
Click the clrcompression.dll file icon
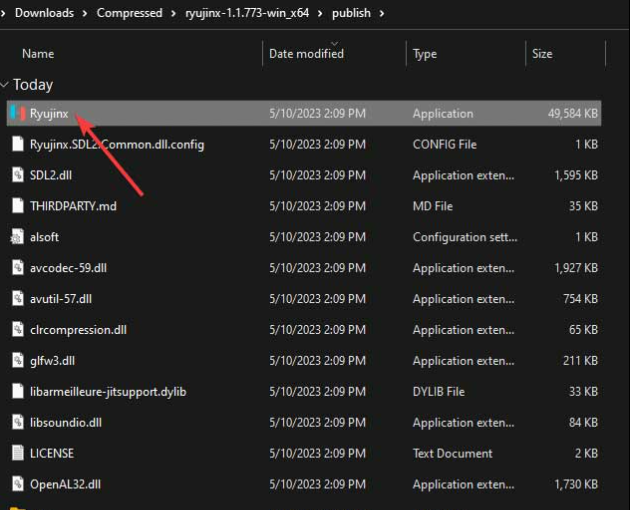tap(18, 329)
